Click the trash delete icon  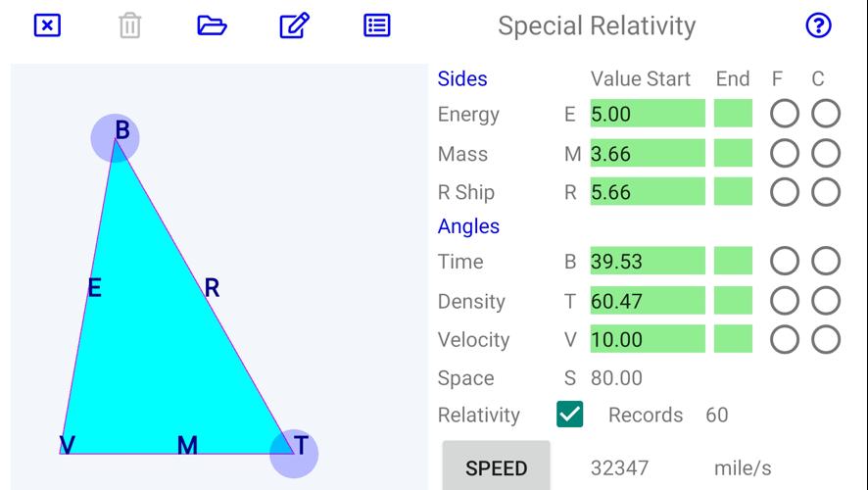click(x=129, y=25)
